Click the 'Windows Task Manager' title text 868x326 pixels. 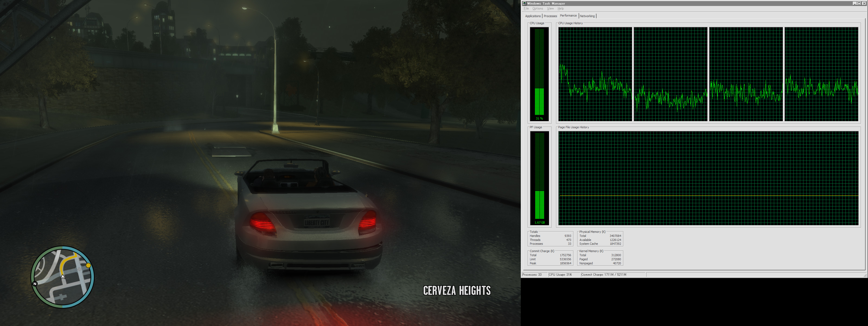point(546,3)
